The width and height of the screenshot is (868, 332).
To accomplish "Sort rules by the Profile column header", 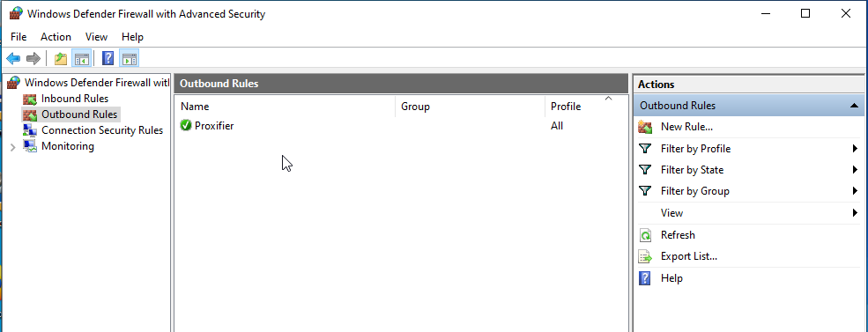I will (586, 107).
